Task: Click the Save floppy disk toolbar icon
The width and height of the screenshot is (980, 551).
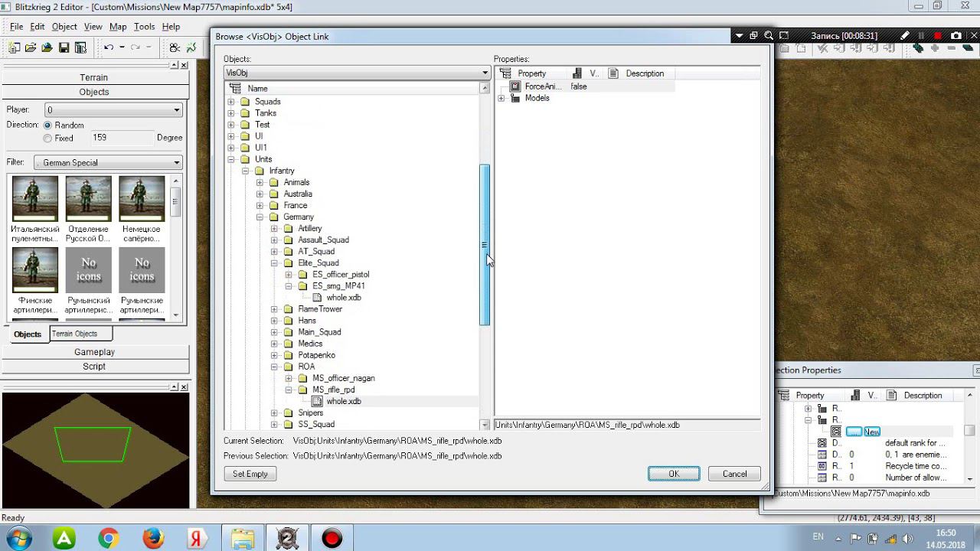Action: click(64, 47)
